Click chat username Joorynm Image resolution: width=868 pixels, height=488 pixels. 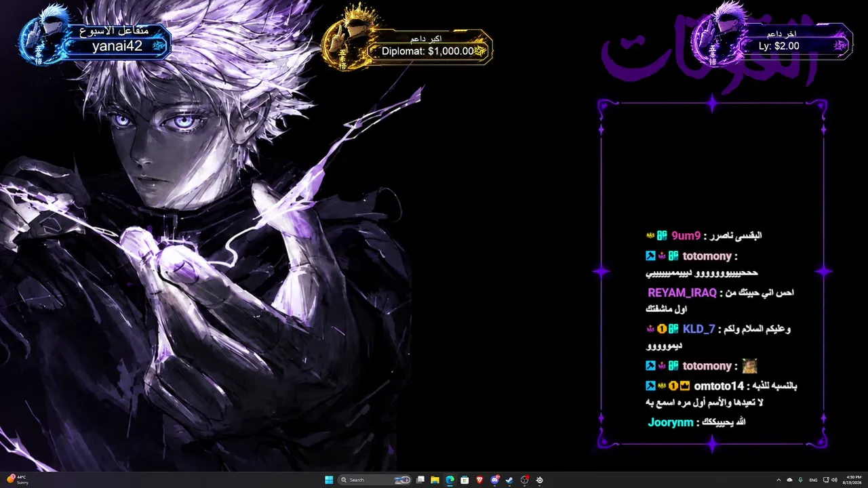click(x=671, y=422)
